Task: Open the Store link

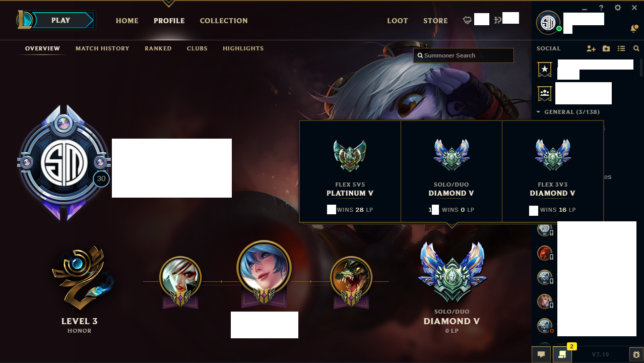Action: coord(435,21)
